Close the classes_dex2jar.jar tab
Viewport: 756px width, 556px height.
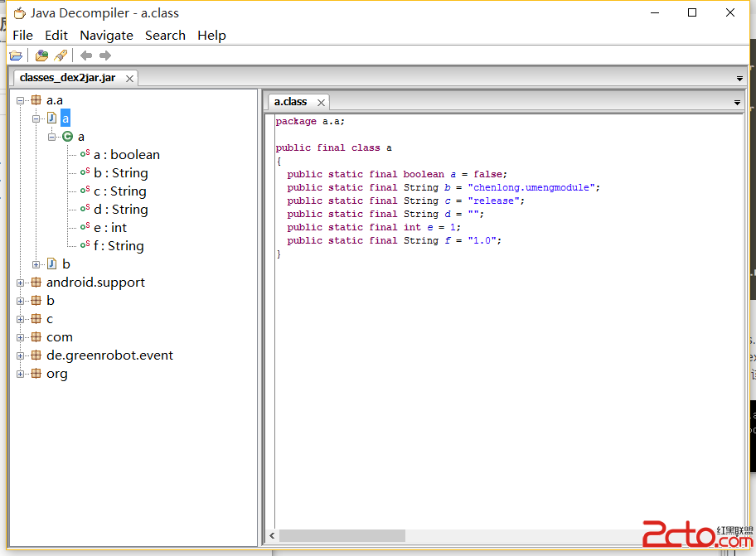click(128, 78)
